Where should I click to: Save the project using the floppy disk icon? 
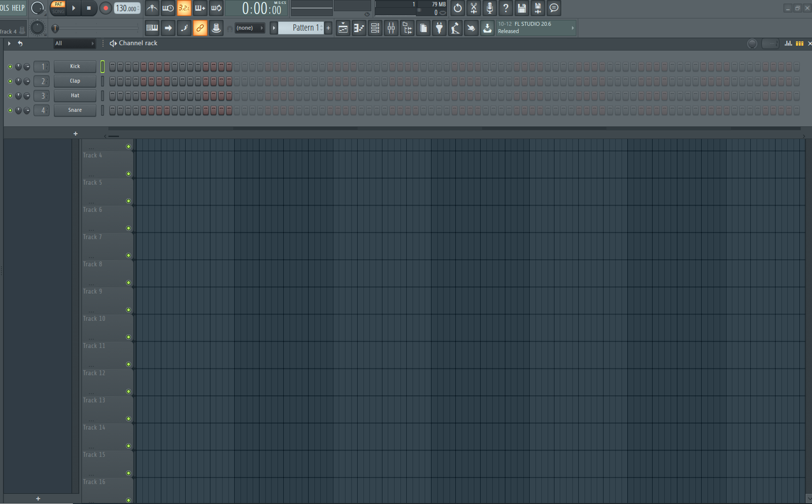point(521,8)
